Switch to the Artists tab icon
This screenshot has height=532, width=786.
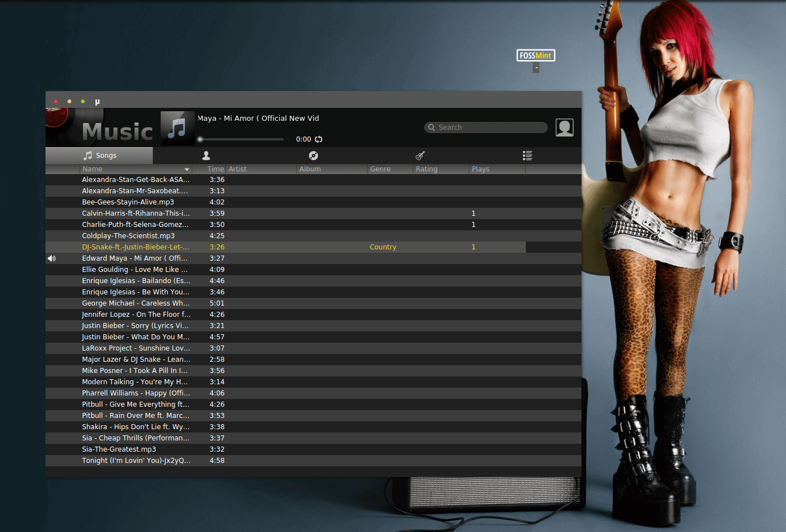tap(206, 156)
